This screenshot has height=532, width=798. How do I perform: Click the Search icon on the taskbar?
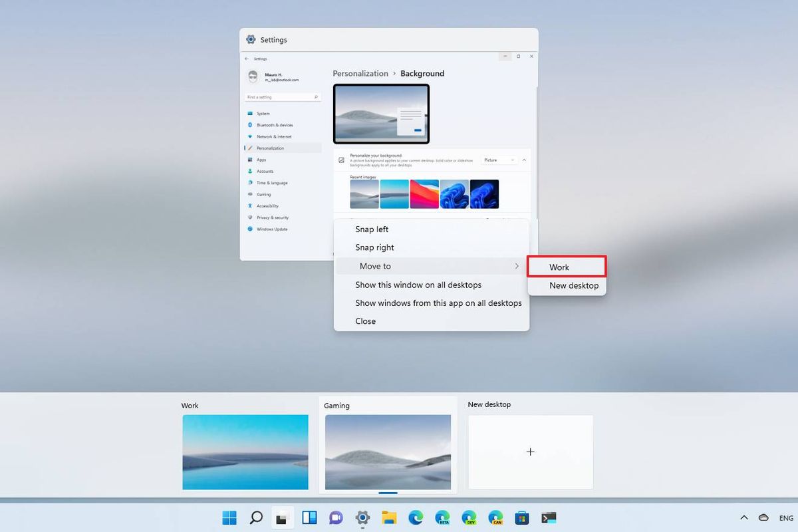[256, 518]
